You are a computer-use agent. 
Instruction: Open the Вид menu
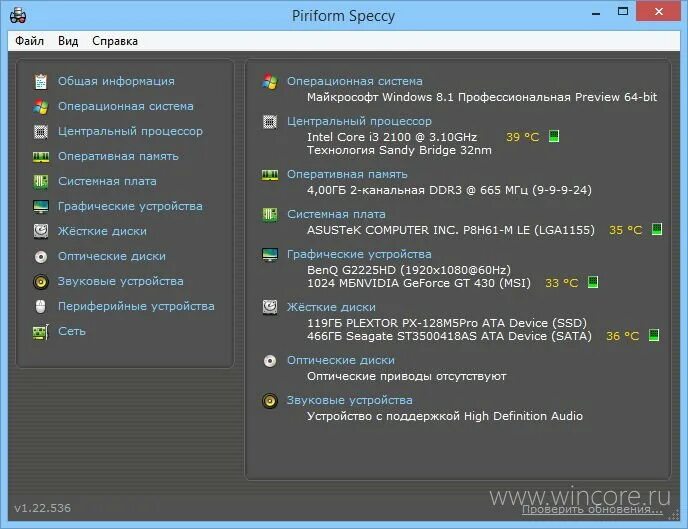click(68, 41)
